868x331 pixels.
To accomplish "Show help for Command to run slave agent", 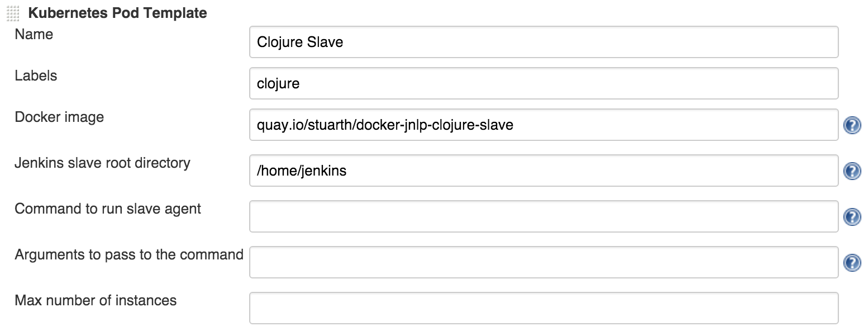I will [851, 217].
